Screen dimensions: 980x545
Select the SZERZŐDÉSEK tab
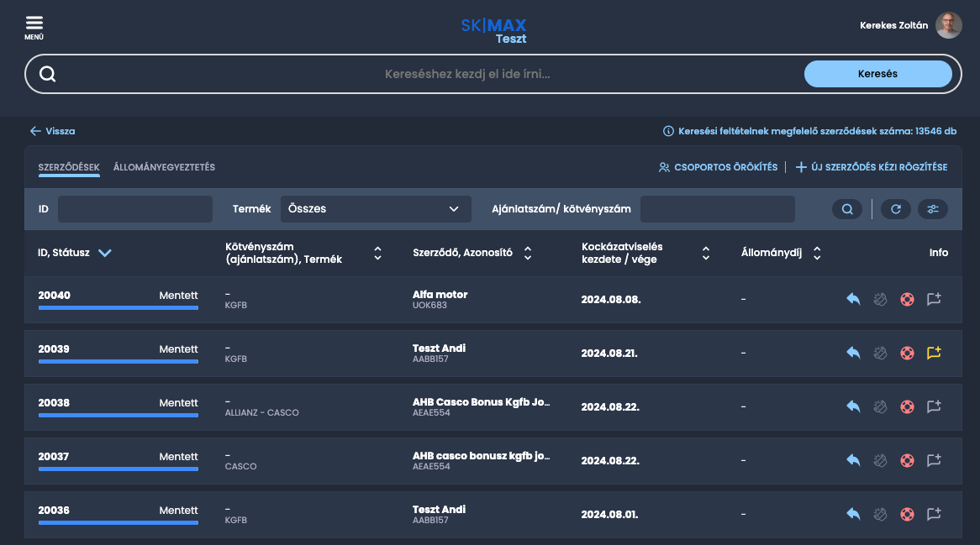tap(69, 167)
